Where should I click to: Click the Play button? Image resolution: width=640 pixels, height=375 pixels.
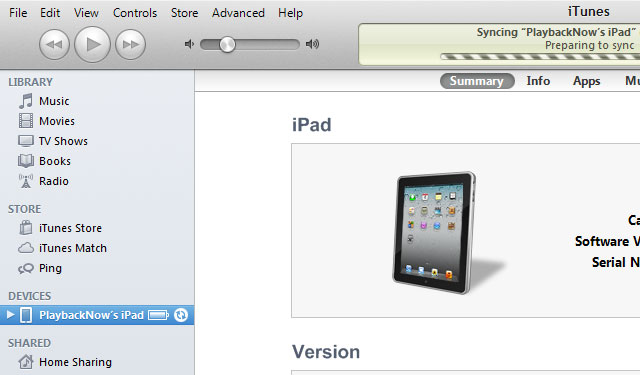92,44
